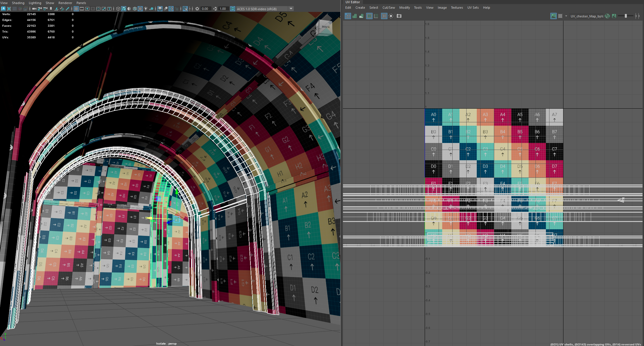Toggle the texture image display in UV Editor
Viewport: 644px width, 346px height.
pos(553,16)
